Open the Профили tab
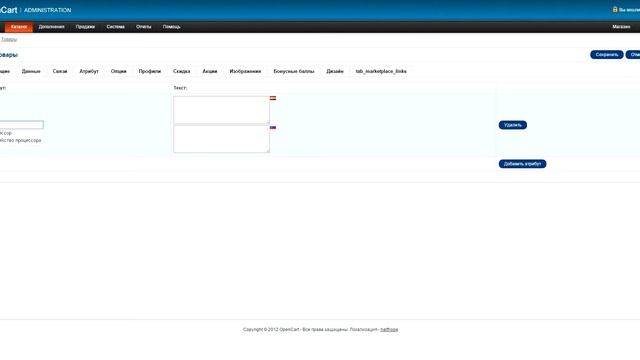The height and width of the screenshot is (360, 640). click(150, 71)
